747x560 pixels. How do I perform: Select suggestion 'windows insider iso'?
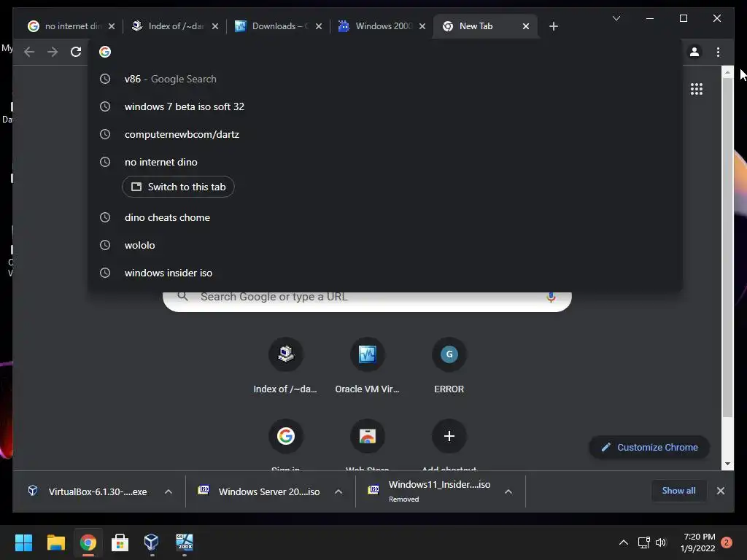pyautogui.click(x=385, y=273)
